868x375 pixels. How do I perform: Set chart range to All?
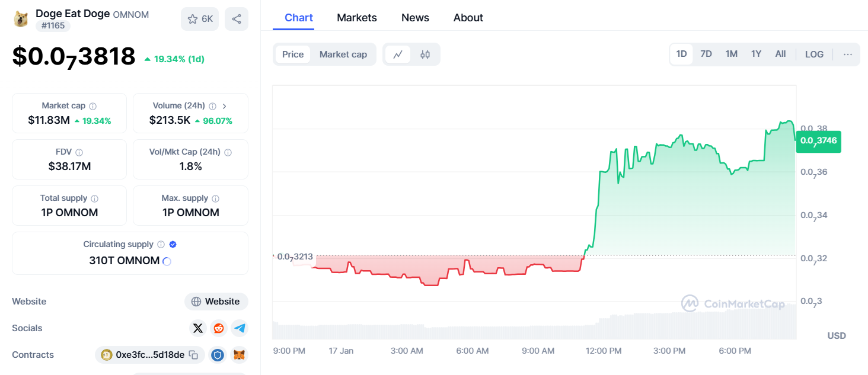[x=780, y=54]
